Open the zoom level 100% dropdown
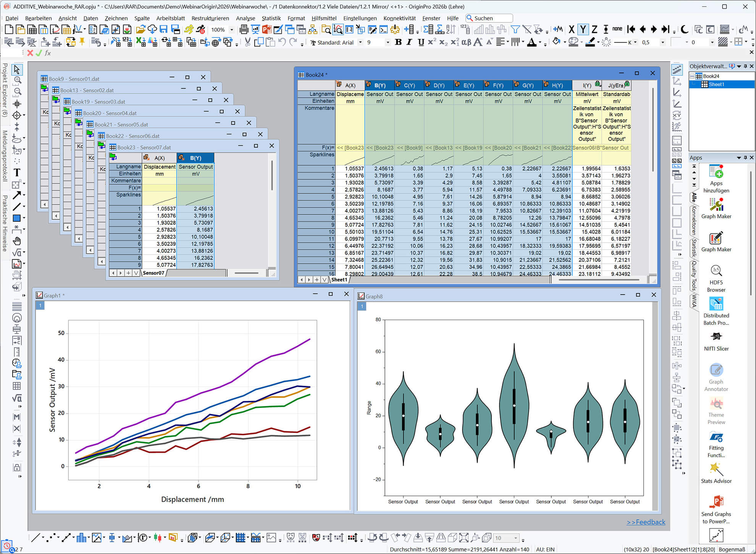The height and width of the screenshot is (554, 756). [232, 30]
